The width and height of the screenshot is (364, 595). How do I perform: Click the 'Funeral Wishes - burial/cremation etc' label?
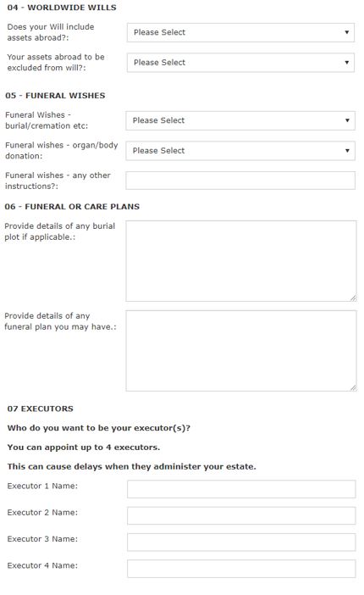click(x=47, y=120)
